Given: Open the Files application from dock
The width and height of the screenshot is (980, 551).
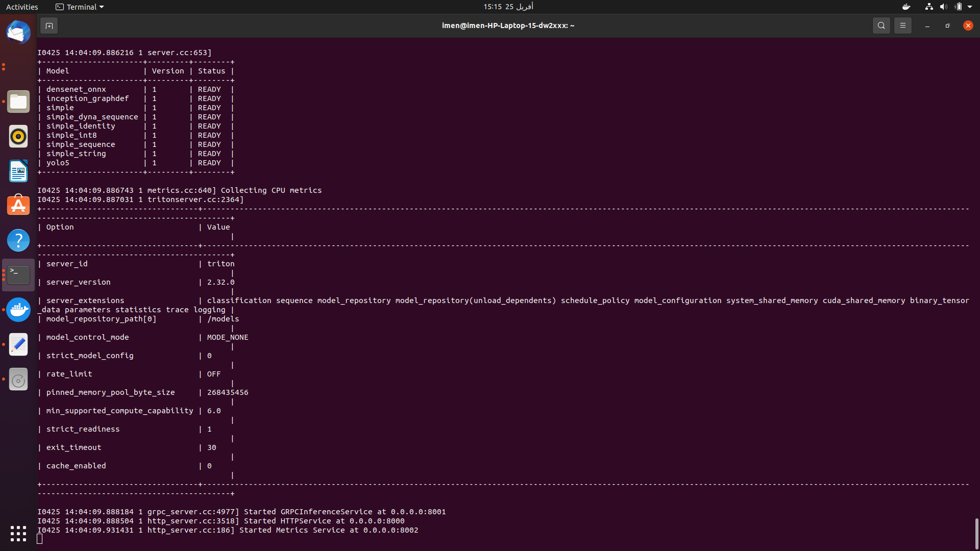Looking at the screenshot, I should (18, 102).
